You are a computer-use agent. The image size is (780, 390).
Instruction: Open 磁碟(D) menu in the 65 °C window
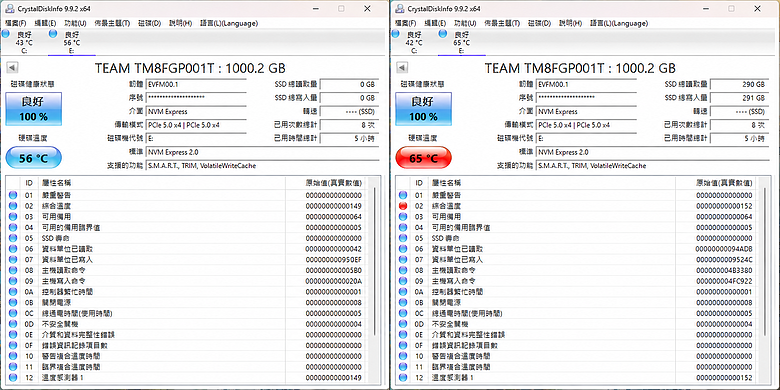[x=539, y=23]
